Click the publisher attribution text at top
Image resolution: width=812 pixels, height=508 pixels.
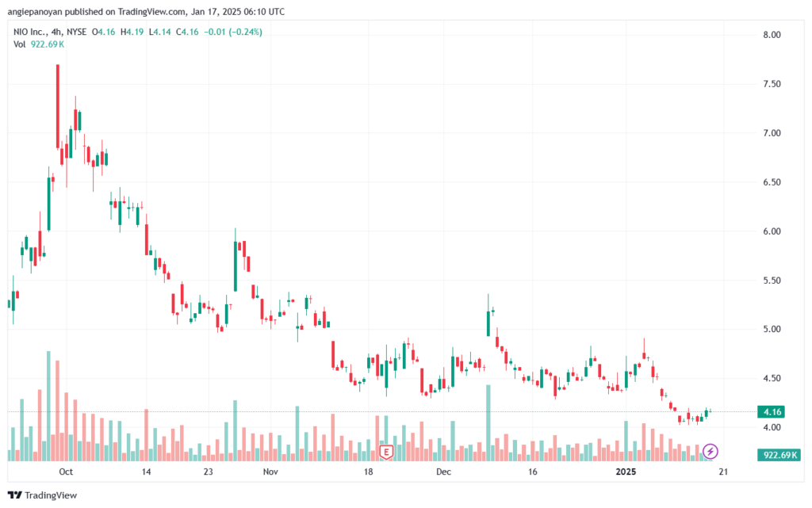click(x=146, y=11)
